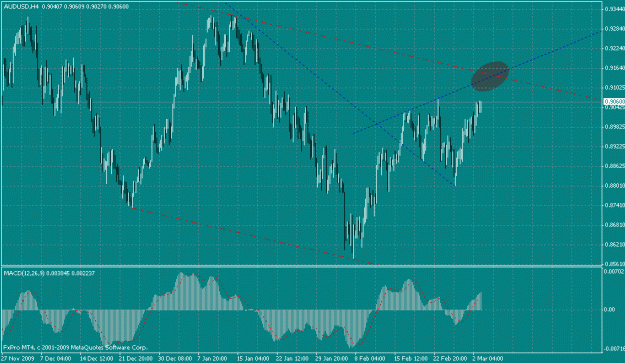Click the 0.8621 price axis value

(x=616, y=245)
